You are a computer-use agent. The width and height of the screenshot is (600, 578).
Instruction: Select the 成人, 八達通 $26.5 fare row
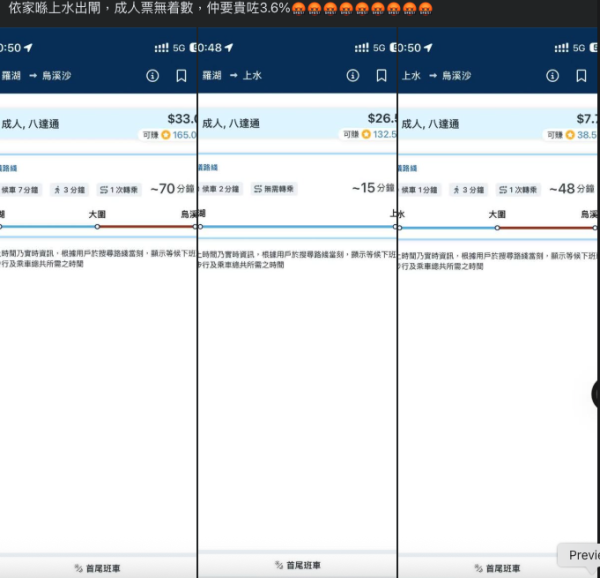pyautogui.click(x=298, y=124)
